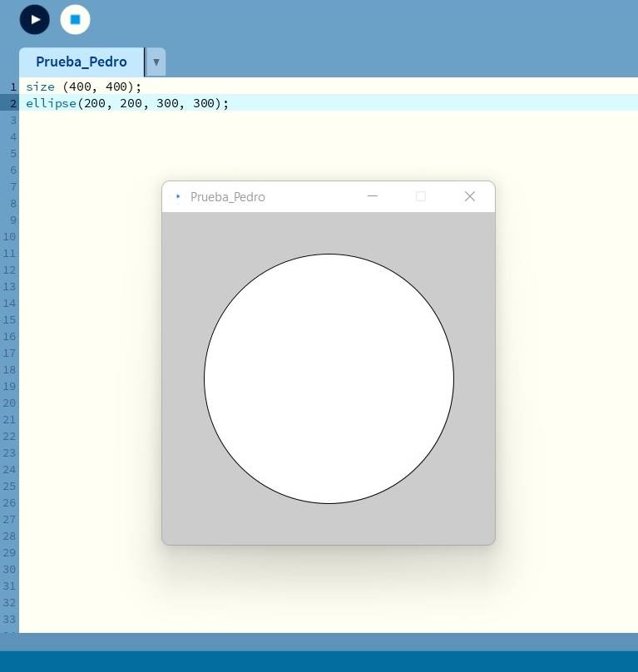
Task: Run the sketch with the Play button
Action: pos(35,20)
